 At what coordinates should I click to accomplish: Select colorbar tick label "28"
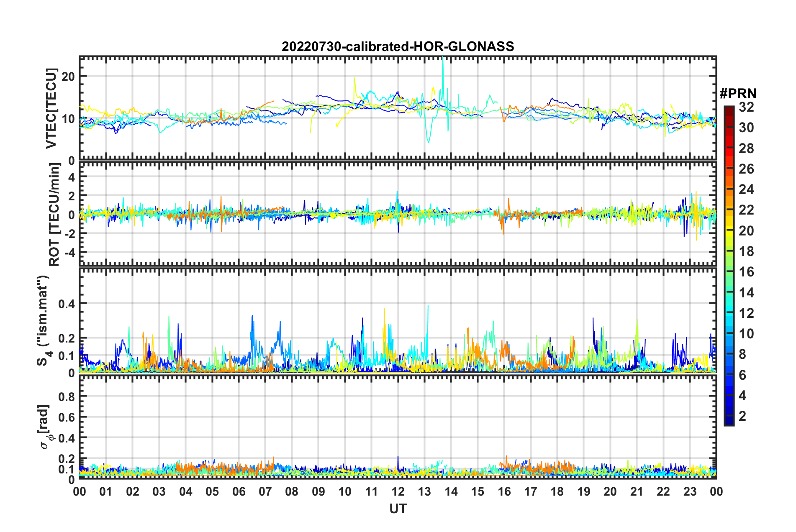pos(746,148)
